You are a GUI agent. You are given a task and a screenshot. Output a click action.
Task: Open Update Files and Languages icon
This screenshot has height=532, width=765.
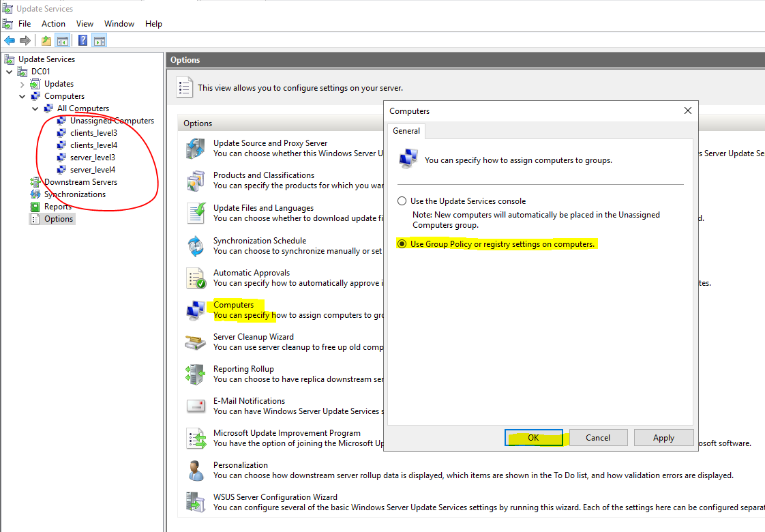pyautogui.click(x=196, y=213)
